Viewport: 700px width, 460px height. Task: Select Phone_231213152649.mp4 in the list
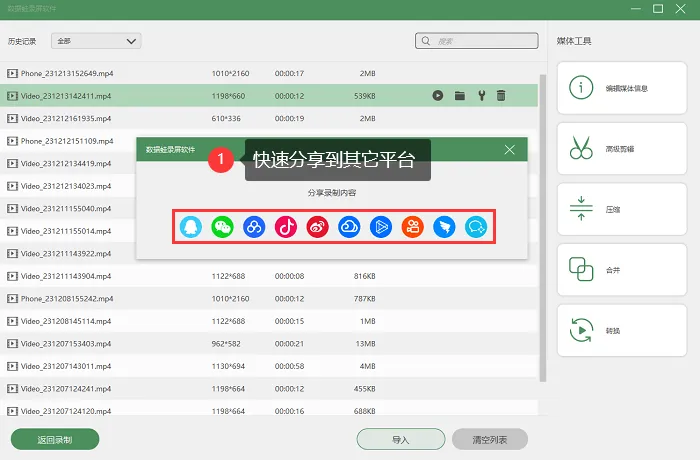(x=67, y=73)
